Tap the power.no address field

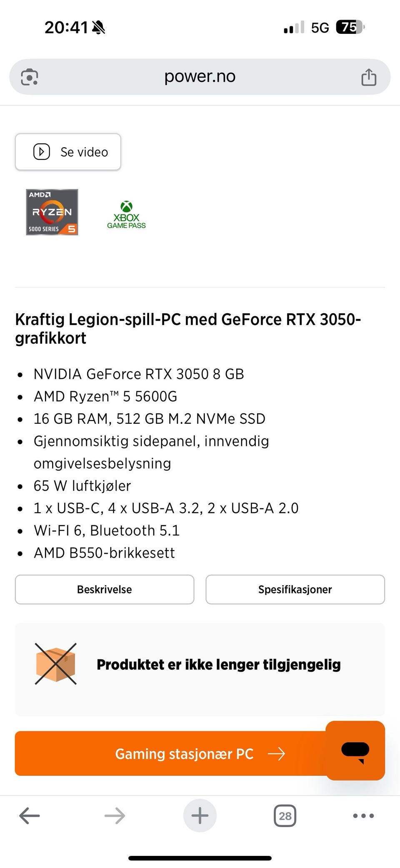pyautogui.click(x=200, y=77)
